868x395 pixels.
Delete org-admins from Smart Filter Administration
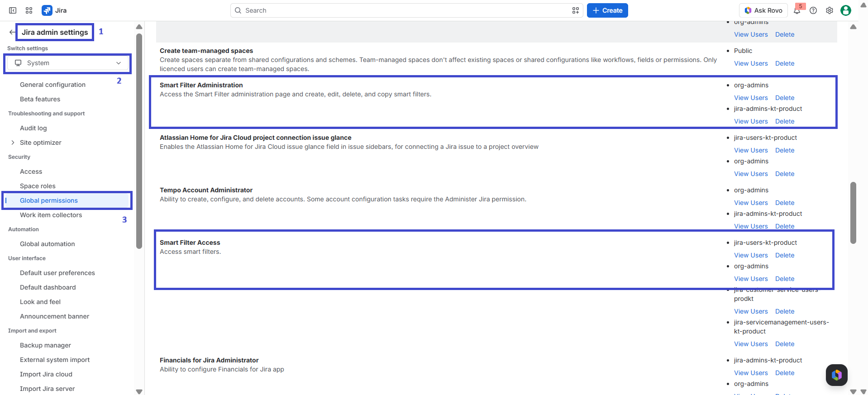[785, 98]
